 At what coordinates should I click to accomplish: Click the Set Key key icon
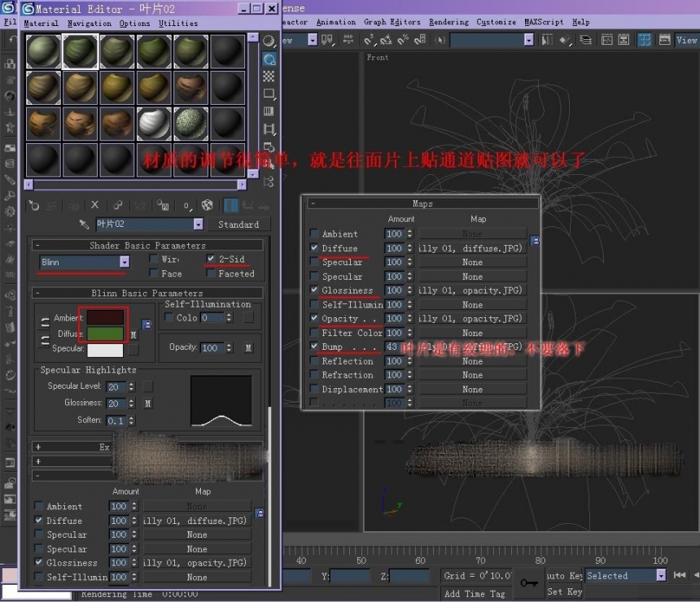pos(529,582)
